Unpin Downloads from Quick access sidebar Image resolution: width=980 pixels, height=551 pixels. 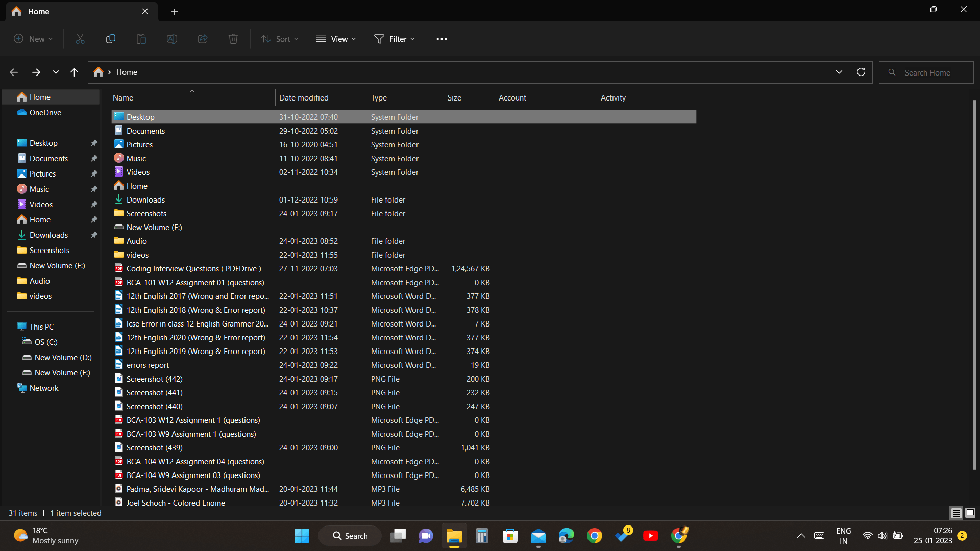click(94, 235)
